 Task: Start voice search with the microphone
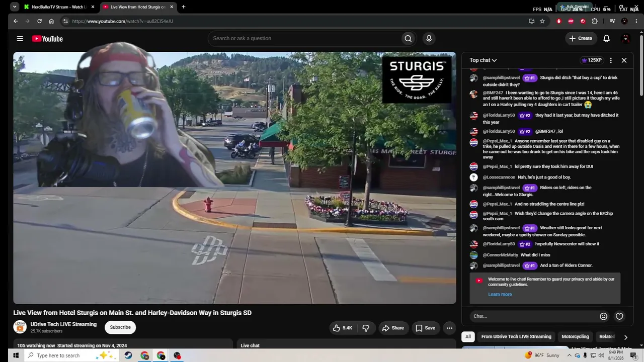[429, 39]
